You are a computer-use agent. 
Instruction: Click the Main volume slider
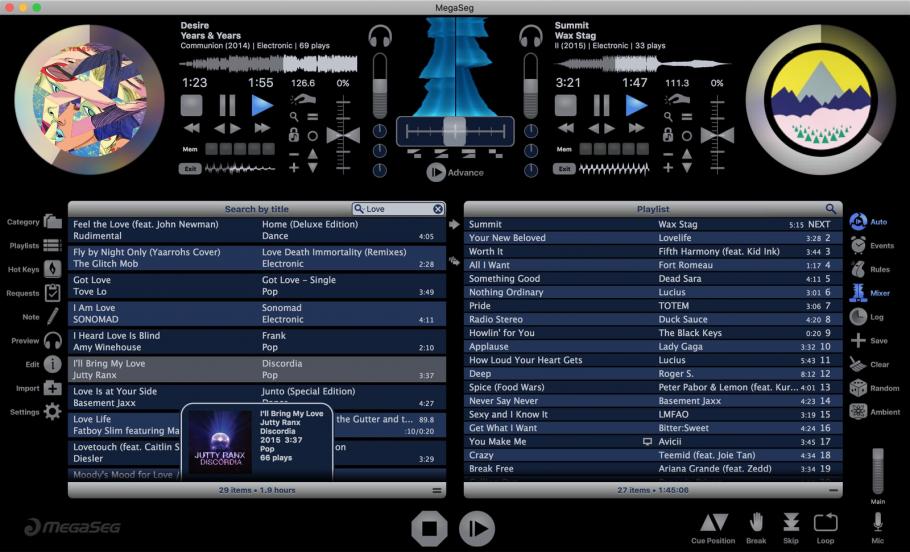tap(878, 472)
